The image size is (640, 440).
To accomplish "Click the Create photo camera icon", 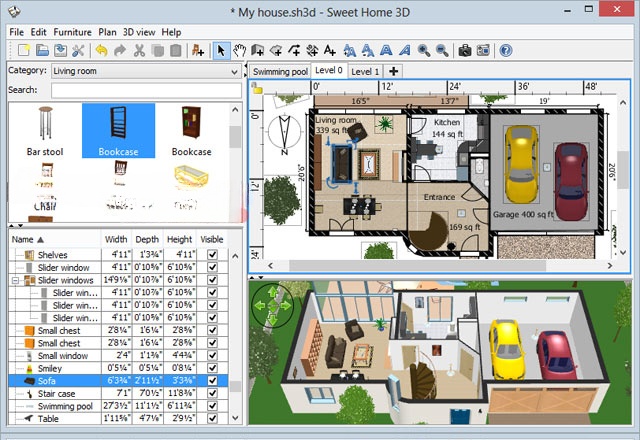I will (465, 51).
